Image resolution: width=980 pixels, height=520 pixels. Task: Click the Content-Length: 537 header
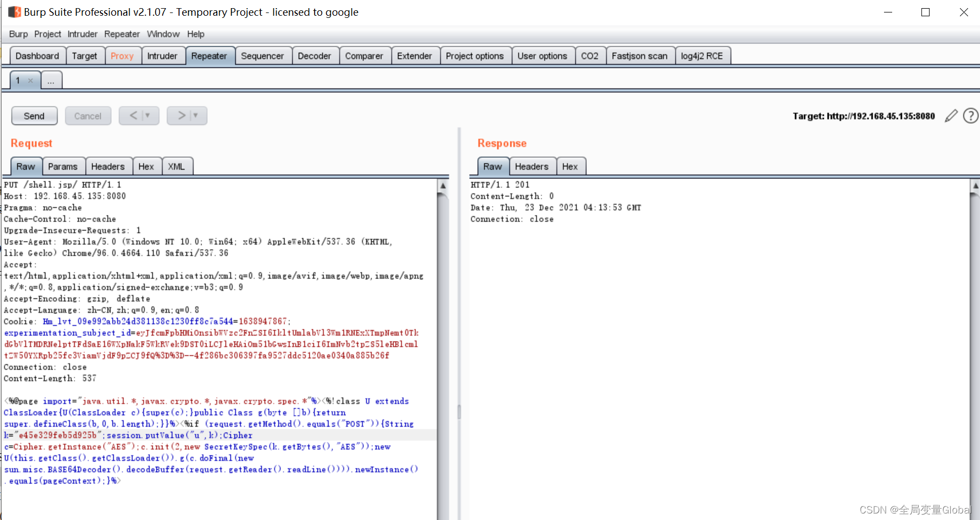click(50, 378)
